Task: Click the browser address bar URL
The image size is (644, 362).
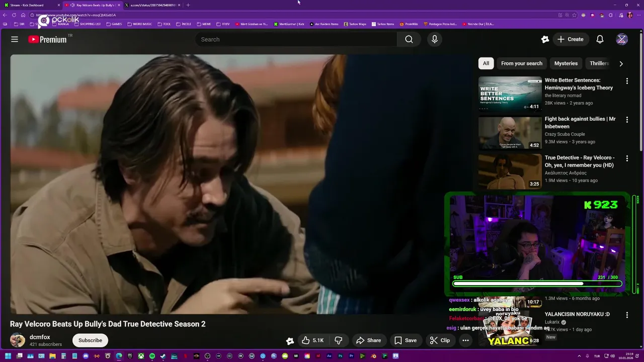Action: tap(75, 15)
